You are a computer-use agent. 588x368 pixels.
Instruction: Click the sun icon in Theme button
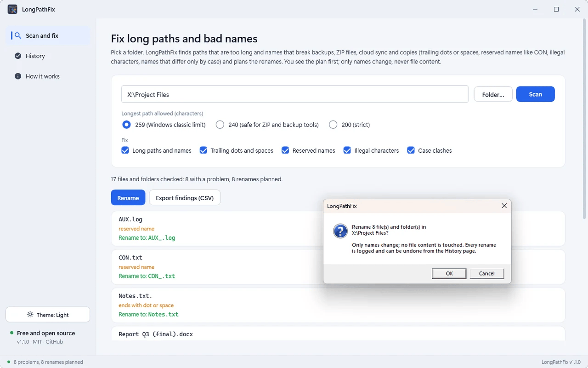(x=30, y=315)
